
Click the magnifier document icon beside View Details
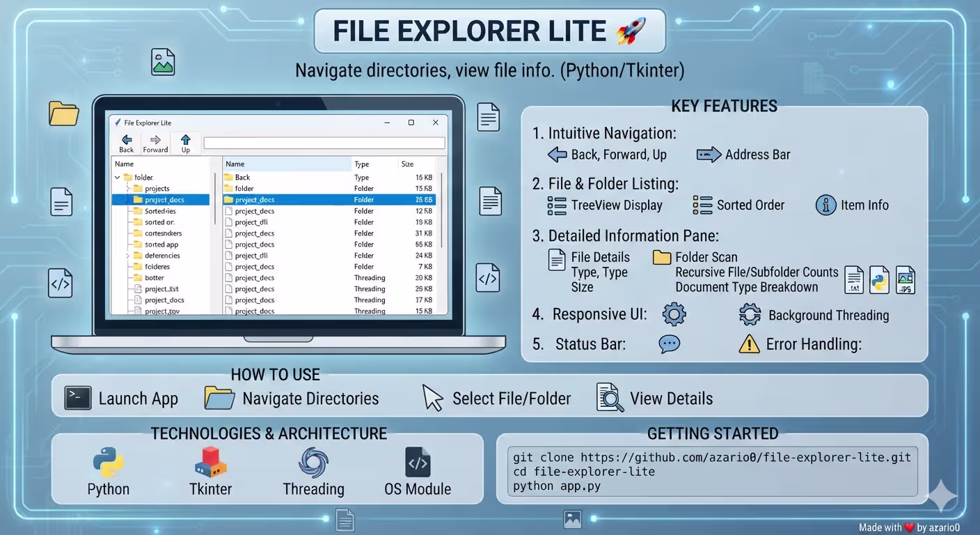pyautogui.click(x=610, y=398)
